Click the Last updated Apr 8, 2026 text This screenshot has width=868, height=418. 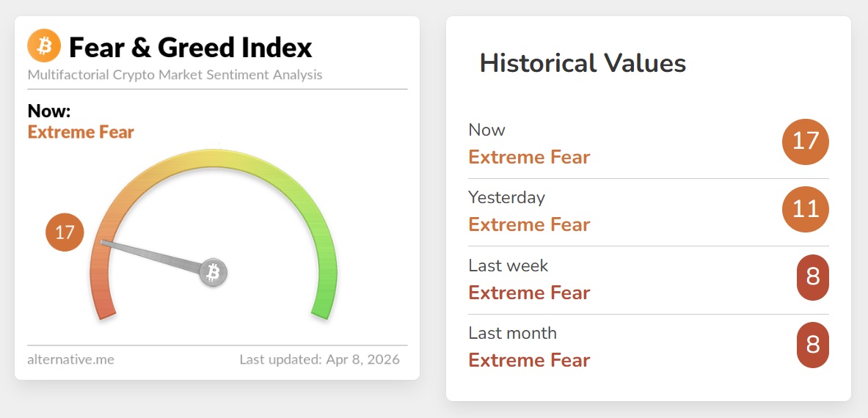click(319, 359)
